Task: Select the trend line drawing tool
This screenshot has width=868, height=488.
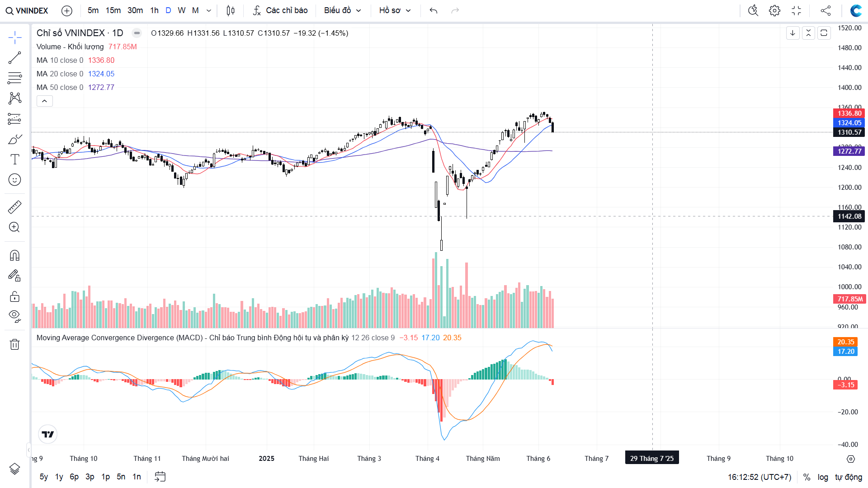Action: tap(14, 58)
